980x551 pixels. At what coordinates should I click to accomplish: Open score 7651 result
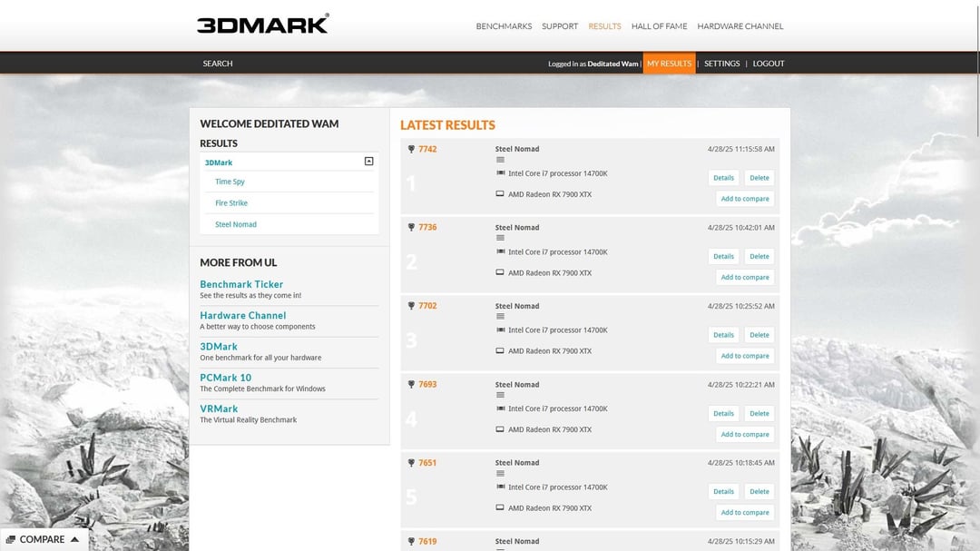[427, 463]
